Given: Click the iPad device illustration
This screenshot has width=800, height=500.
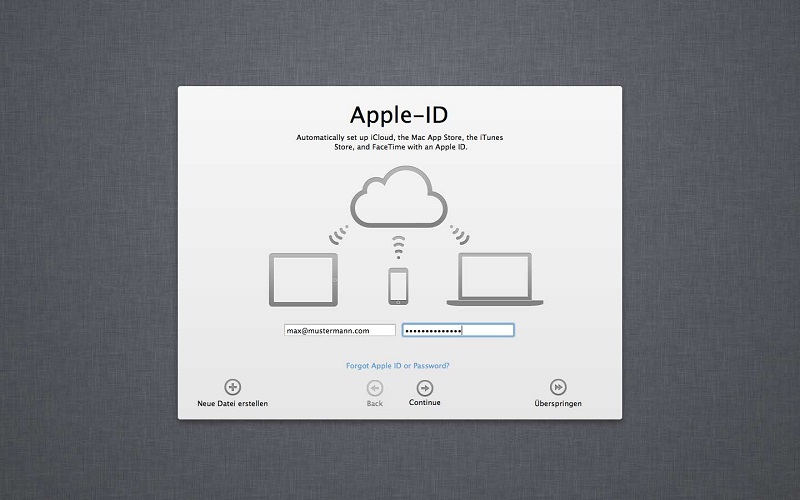Looking at the screenshot, I should coord(304,280).
